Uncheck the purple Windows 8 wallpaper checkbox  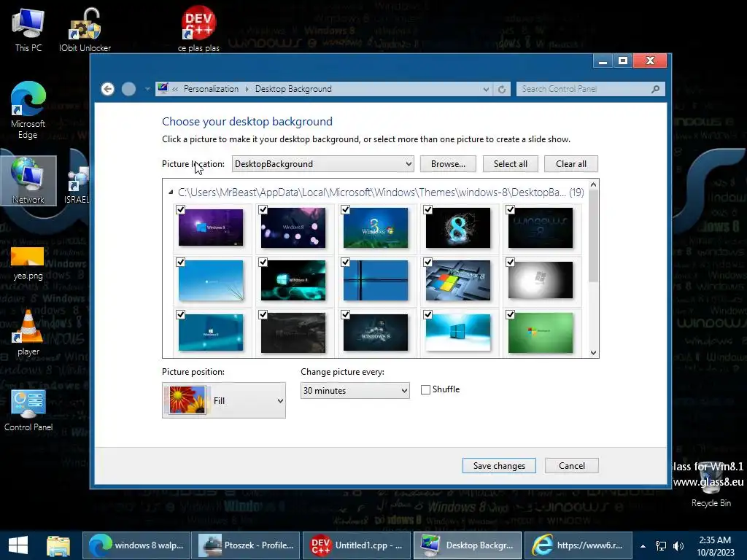coord(181,209)
